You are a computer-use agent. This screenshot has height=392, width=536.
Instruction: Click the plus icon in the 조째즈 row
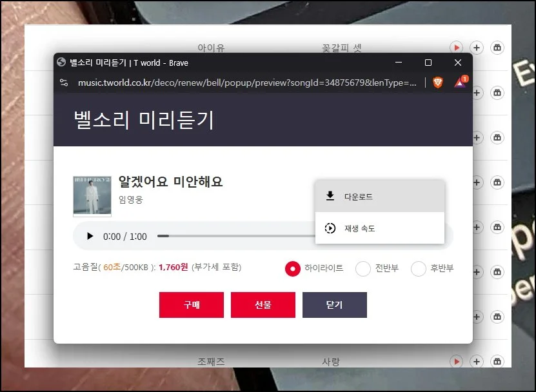click(x=477, y=362)
